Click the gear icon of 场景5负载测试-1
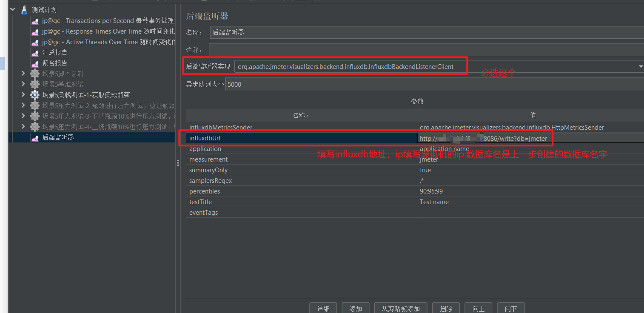 (x=35, y=95)
